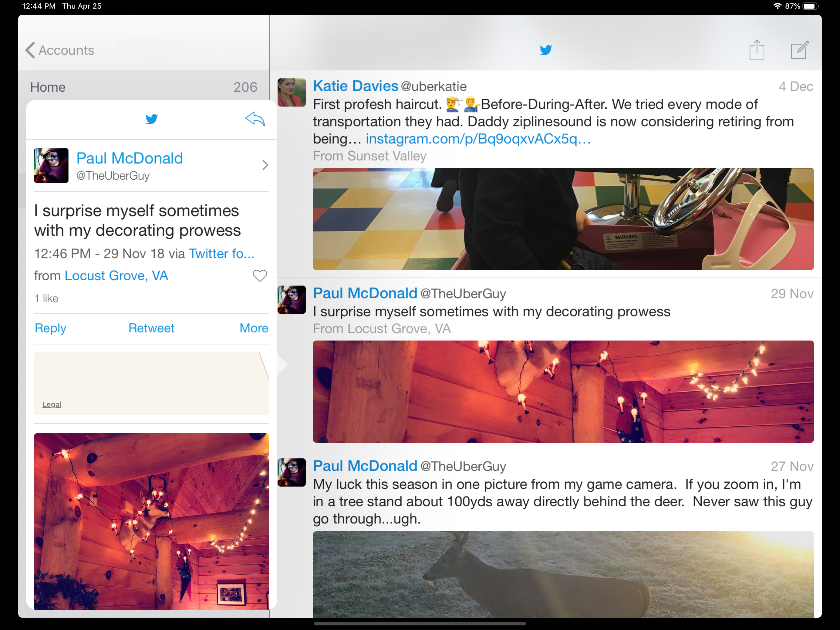Viewport: 840px width, 630px height.
Task: Expand Paul McDonald profile chevron
Action: point(265,165)
